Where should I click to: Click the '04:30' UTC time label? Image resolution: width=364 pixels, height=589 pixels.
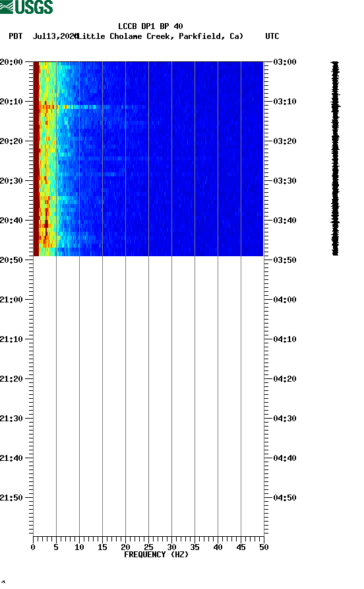[285, 419]
